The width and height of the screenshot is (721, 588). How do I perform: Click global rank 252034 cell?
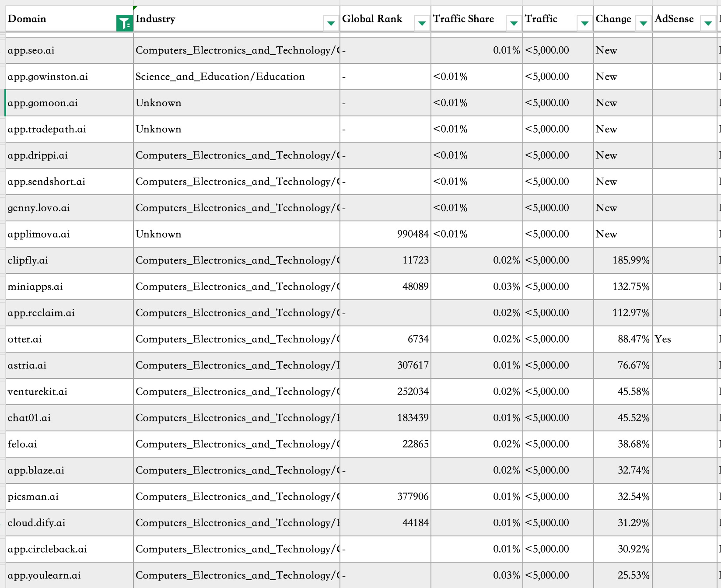point(385,392)
